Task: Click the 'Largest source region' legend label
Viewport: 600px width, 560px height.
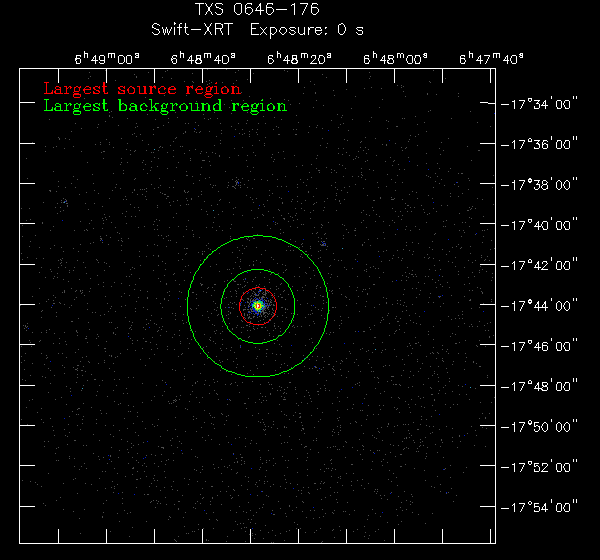Action: (142, 89)
